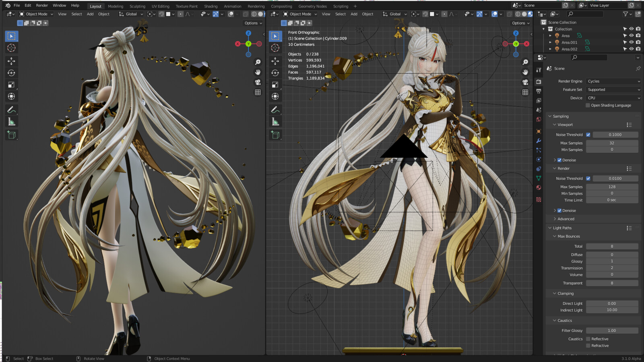Enable Open Shading Language checkbox
644x362 pixels.
[x=588, y=105]
